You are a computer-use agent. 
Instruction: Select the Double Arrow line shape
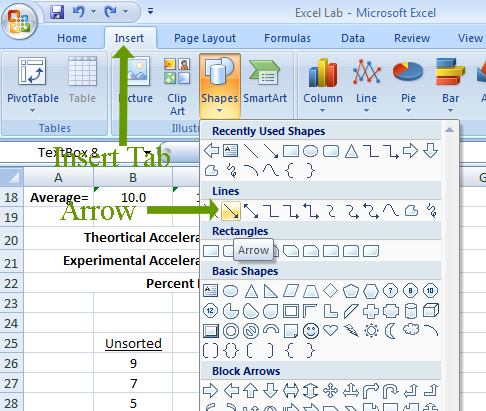click(x=251, y=211)
